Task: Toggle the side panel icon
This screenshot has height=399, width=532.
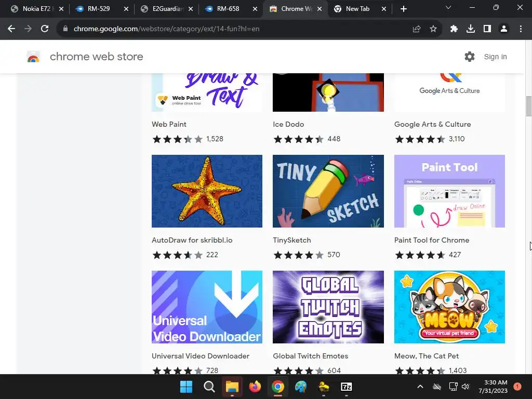Action: click(487, 29)
